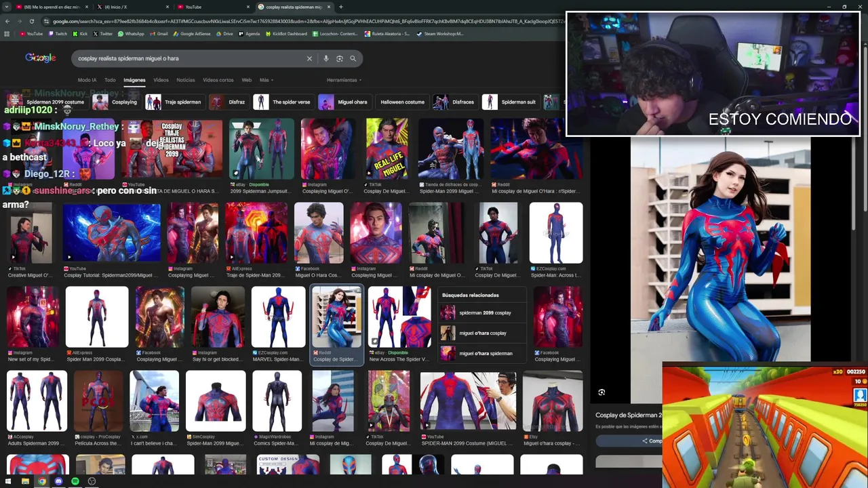Clear the Google search box text
Screen dimensions: 868x488
point(309,58)
